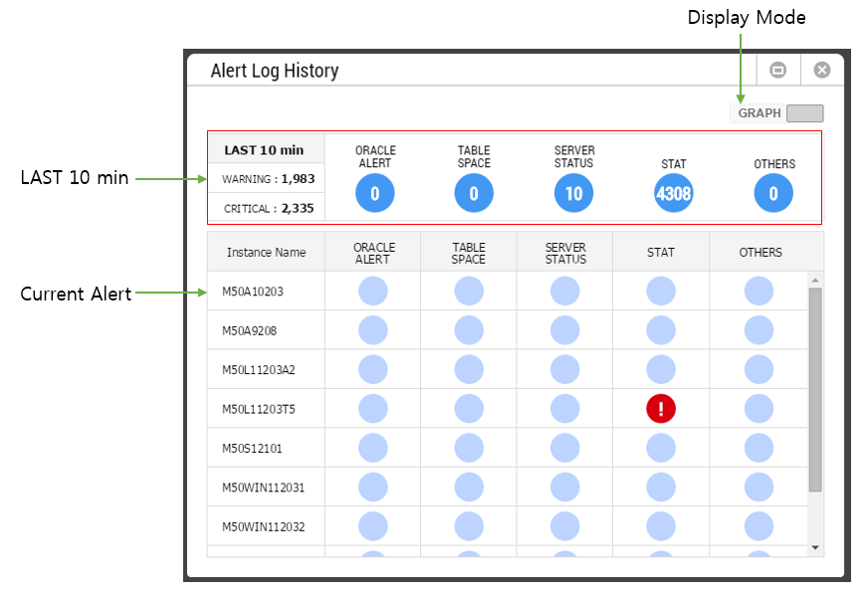Click the TABLE SPACE table column header
The height and width of the screenshot is (594, 868).
coord(469,252)
